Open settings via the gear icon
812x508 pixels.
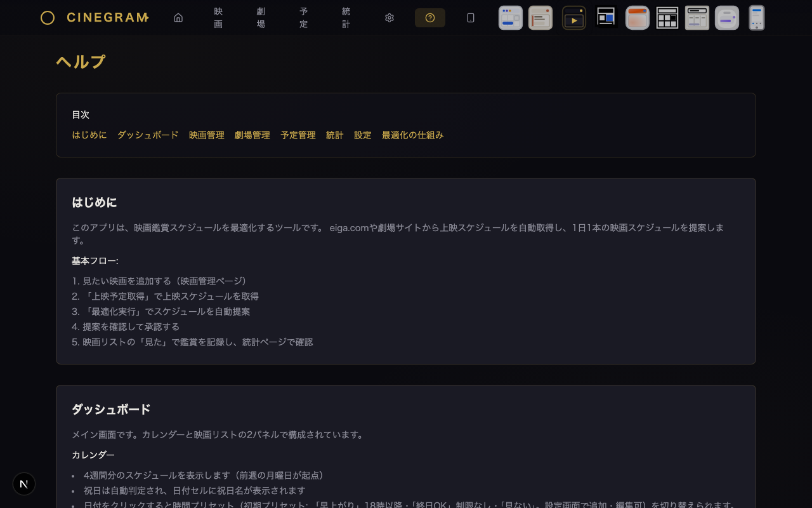(x=390, y=18)
